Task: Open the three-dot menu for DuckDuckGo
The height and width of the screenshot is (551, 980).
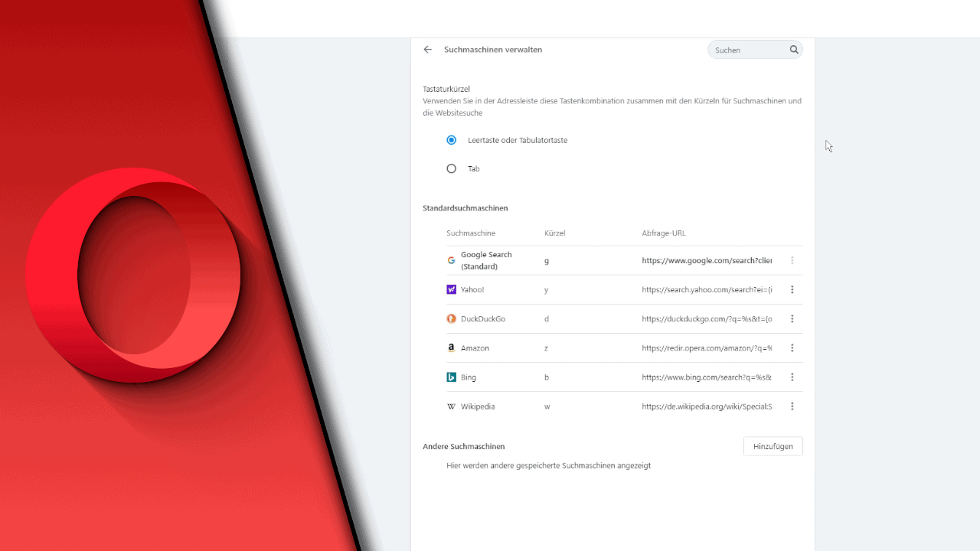Action: click(792, 319)
